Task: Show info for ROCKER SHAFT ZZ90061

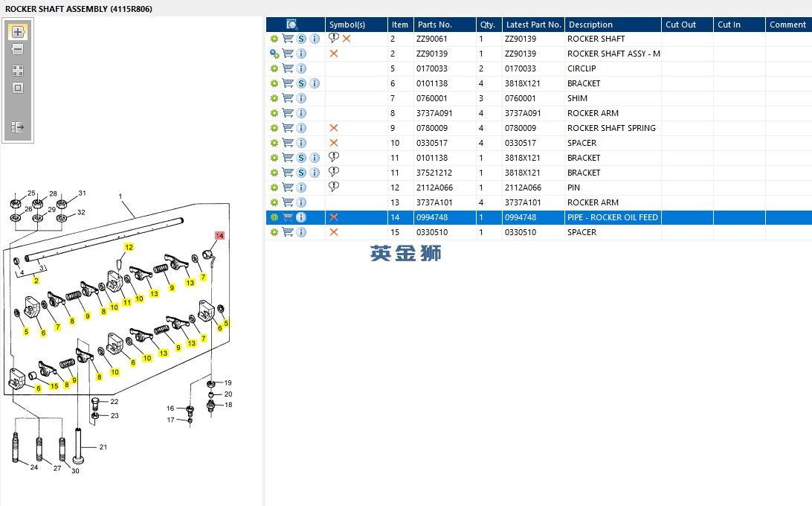Action: 315,39
